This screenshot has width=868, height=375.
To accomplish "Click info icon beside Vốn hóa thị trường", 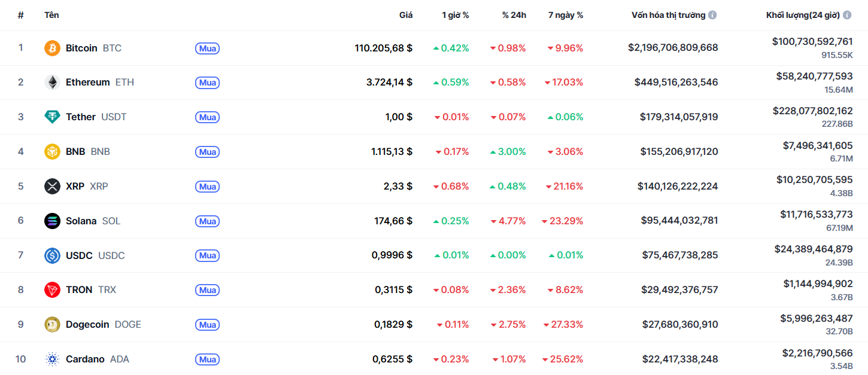I will (712, 15).
